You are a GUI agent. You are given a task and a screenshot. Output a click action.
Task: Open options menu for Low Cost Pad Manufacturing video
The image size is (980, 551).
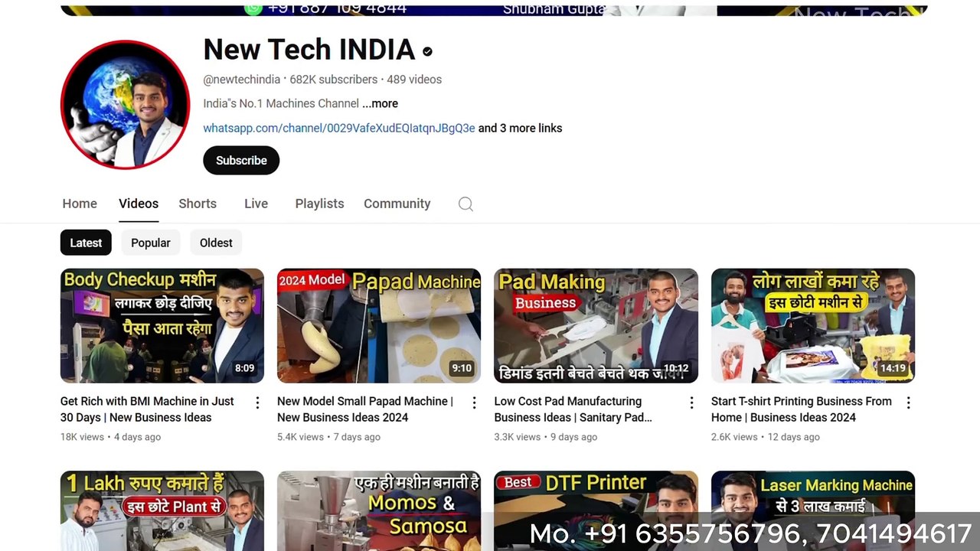[x=691, y=403]
